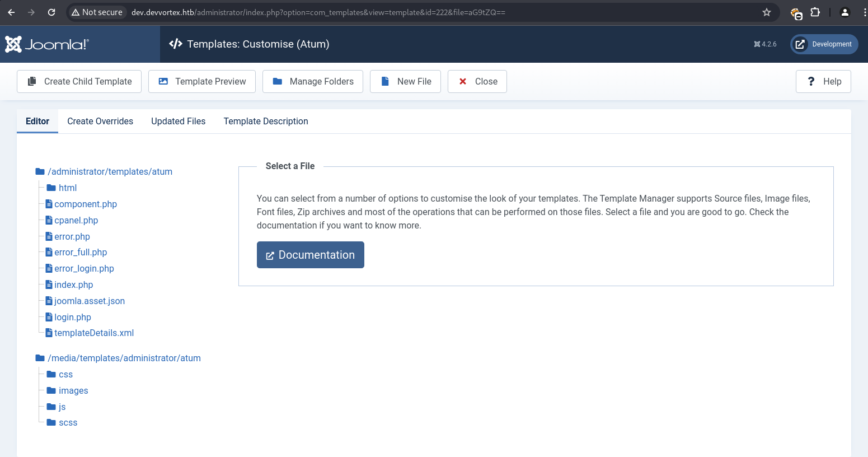Create a New File
The width and height of the screenshot is (868, 457).
coord(405,81)
